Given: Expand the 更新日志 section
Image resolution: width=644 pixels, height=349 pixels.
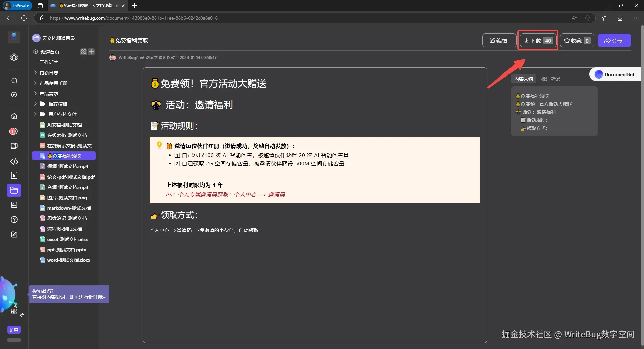Looking at the screenshot, I should point(35,72).
